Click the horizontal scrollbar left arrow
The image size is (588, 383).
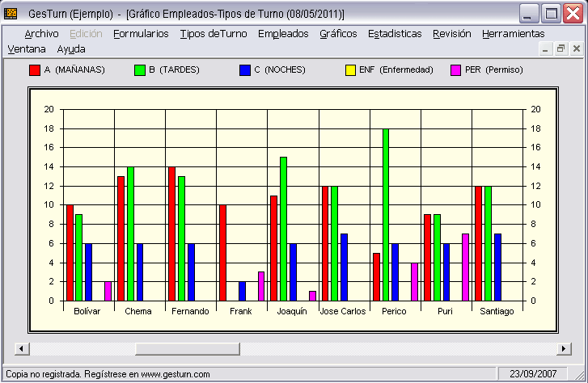22,348
